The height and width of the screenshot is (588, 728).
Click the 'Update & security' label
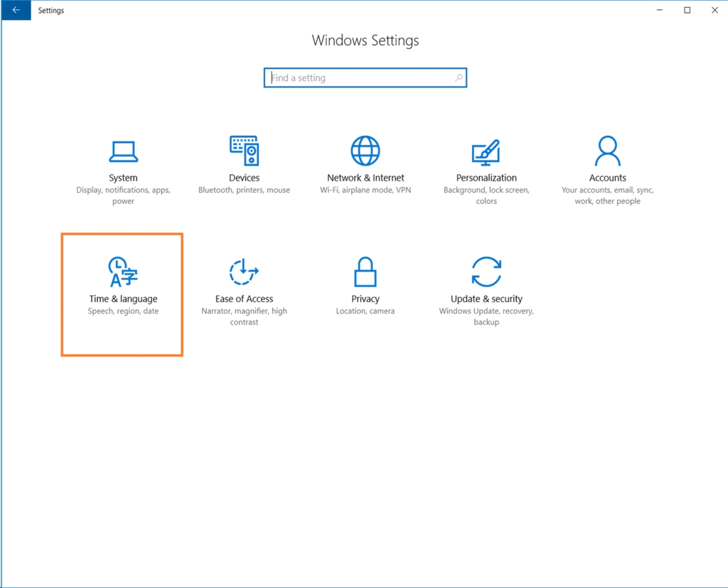pyautogui.click(x=486, y=299)
